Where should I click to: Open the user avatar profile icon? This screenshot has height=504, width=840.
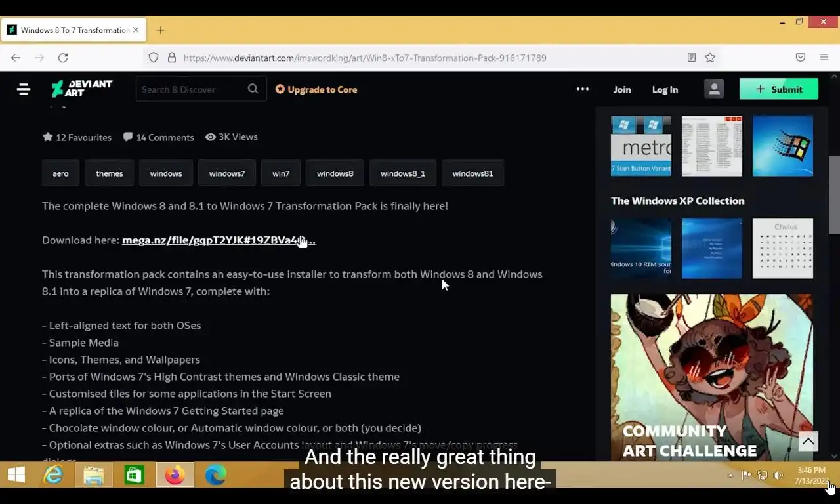point(714,89)
